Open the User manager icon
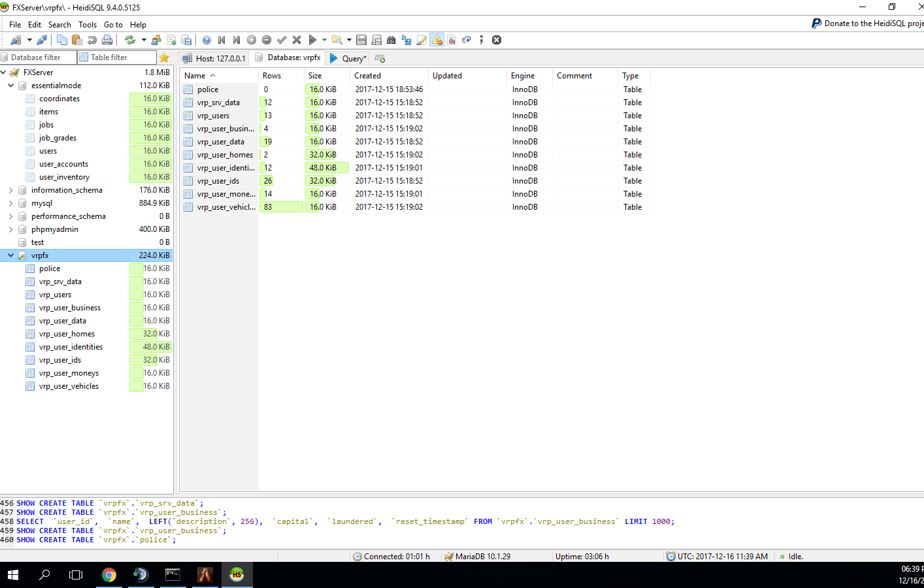Image resolution: width=924 pixels, height=588 pixels. (156, 40)
